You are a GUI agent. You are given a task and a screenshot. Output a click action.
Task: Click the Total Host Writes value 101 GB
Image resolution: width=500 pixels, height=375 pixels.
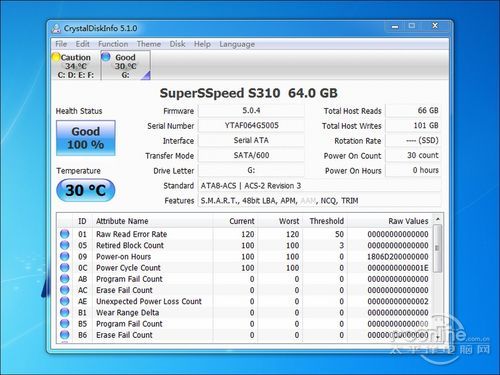point(413,126)
